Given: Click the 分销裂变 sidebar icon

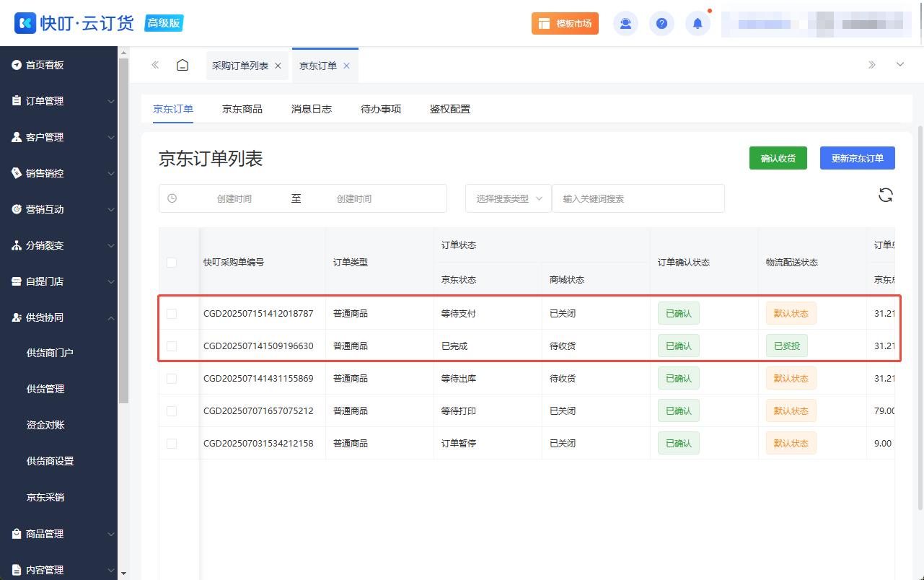Looking at the screenshot, I should tap(16, 245).
